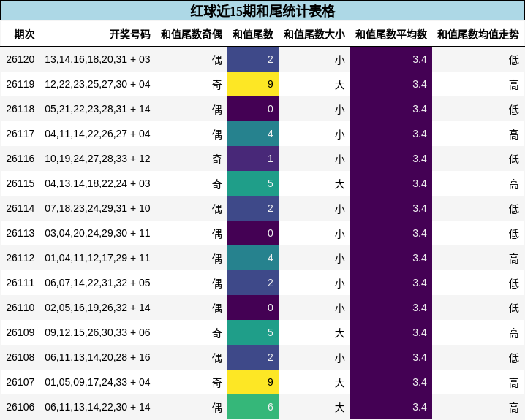The image size is (525, 420).
Task: Click draw numbers 07,18,23,24,29,31 + 10
Action: click(97, 208)
